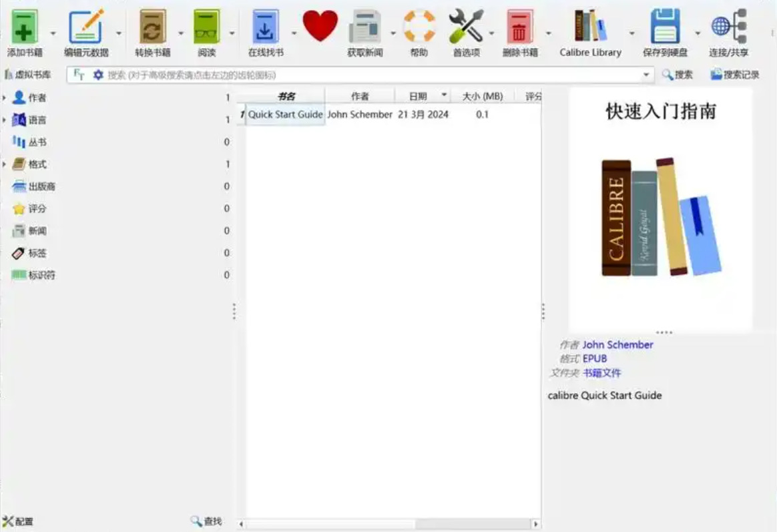Open the EPUB format link in details
777x532 pixels.
click(595, 358)
